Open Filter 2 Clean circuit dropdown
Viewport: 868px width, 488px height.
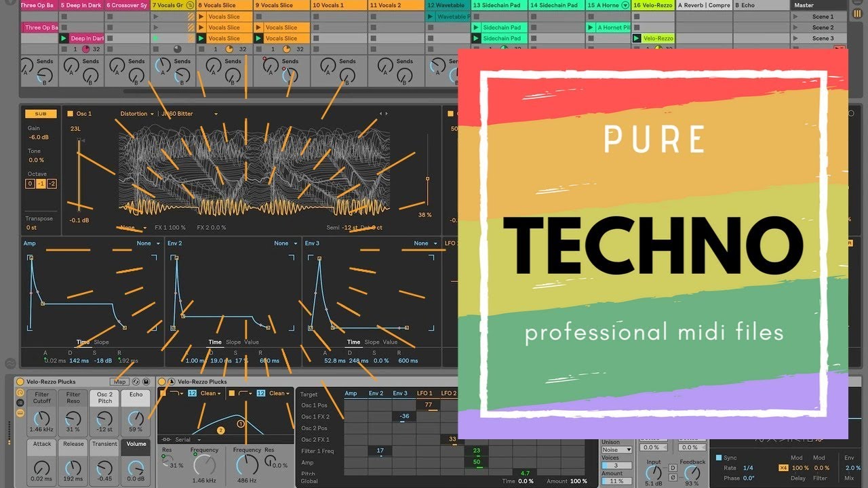pos(280,393)
